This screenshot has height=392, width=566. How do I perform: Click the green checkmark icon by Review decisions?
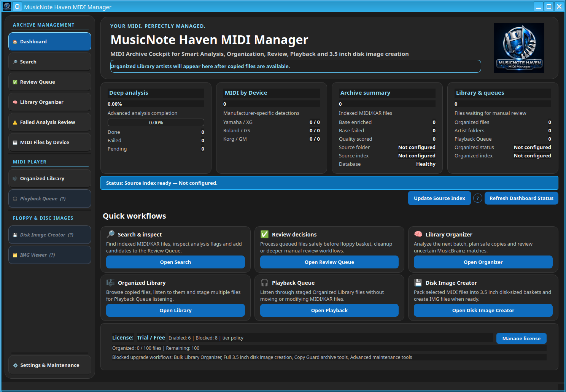tap(264, 234)
